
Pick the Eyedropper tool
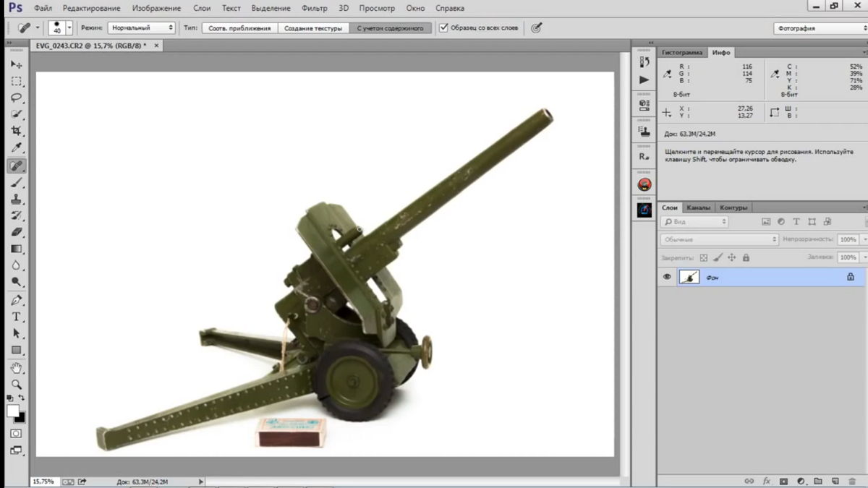pyautogui.click(x=16, y=148)
